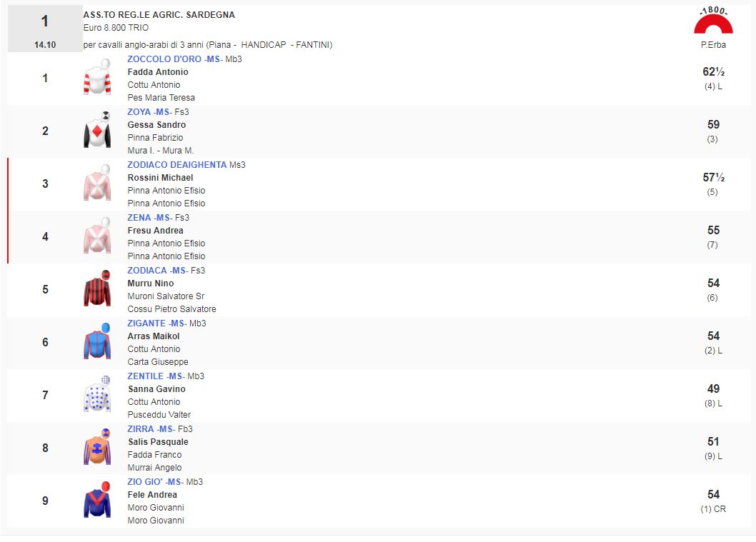
Task: Click Zodiaca's red and black striped silk
Action: [x=97, y=289]
